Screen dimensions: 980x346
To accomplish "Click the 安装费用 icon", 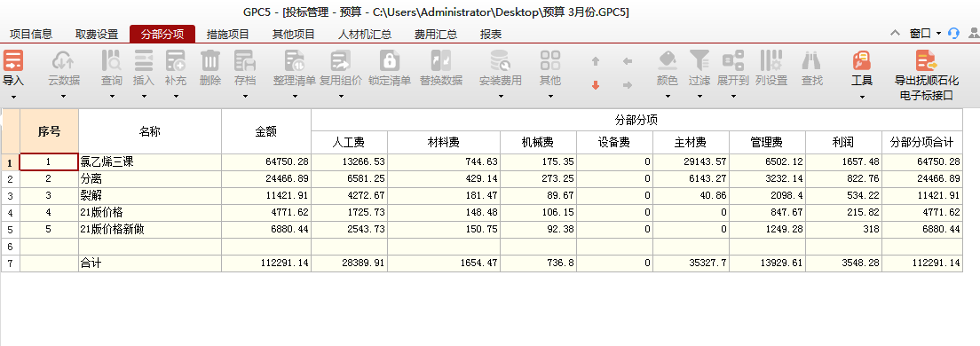I will point(500,60).
